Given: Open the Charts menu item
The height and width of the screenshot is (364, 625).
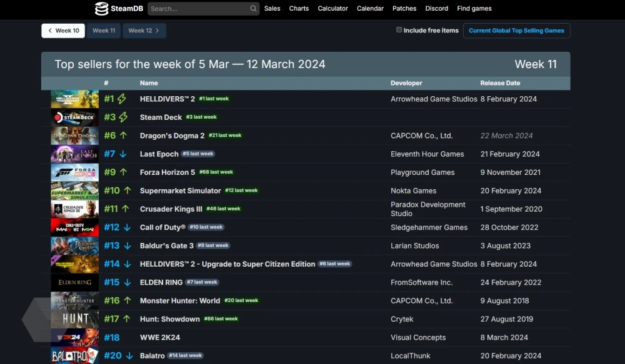Looking at the screenshot, I should [299, 9].
